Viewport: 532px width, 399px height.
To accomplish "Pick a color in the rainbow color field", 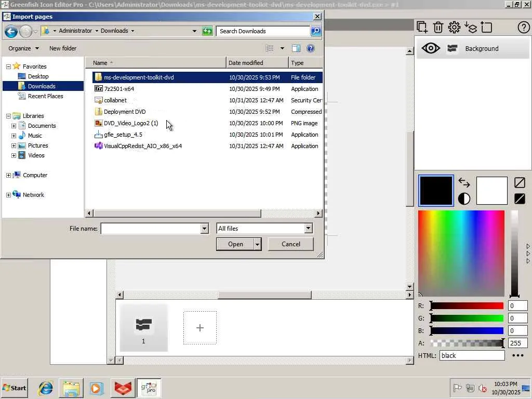I will (461, 253).
